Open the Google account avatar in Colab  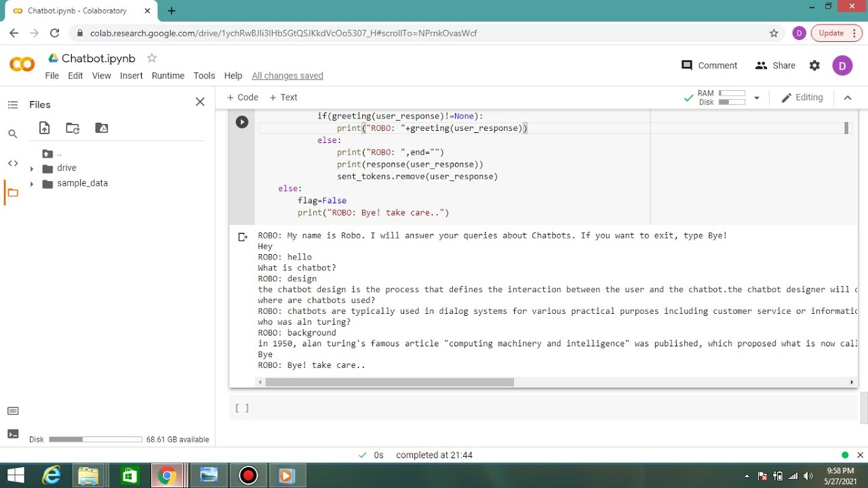tap(842, 66)
